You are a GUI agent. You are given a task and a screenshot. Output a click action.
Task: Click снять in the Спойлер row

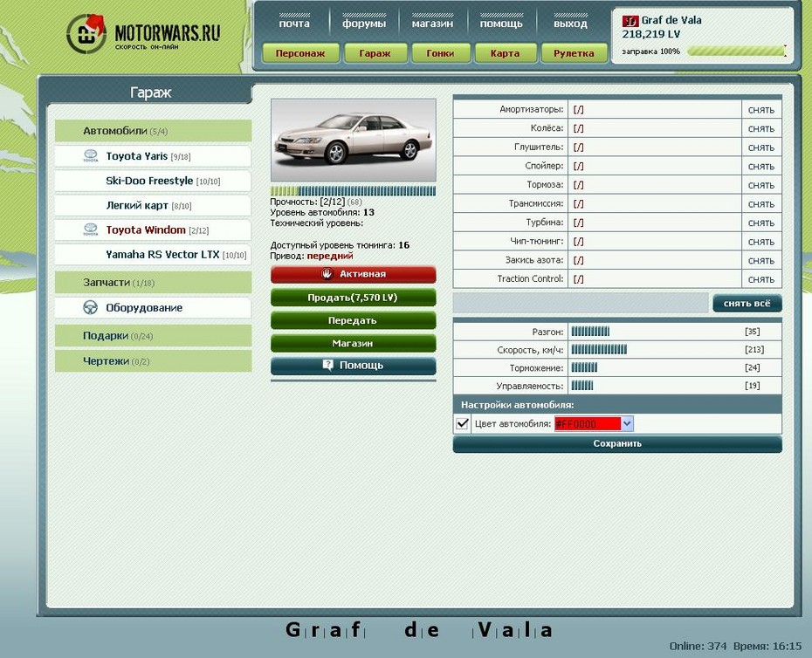(x=761, y=166)
